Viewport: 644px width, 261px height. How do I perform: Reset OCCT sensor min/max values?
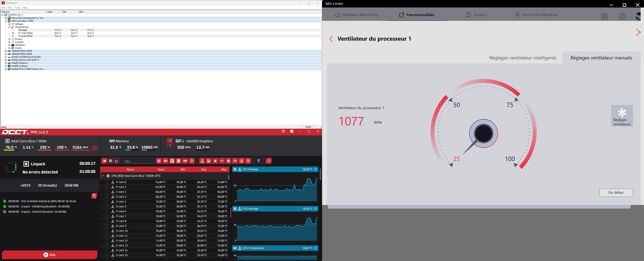click(x=269, y=161)
